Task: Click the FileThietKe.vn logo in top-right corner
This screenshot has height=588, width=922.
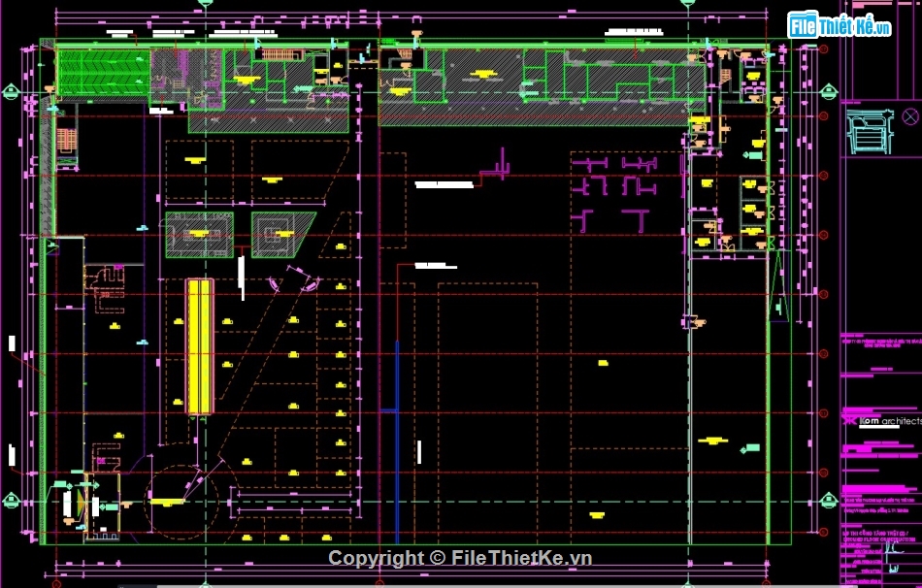Action: (x=839, y=26)
